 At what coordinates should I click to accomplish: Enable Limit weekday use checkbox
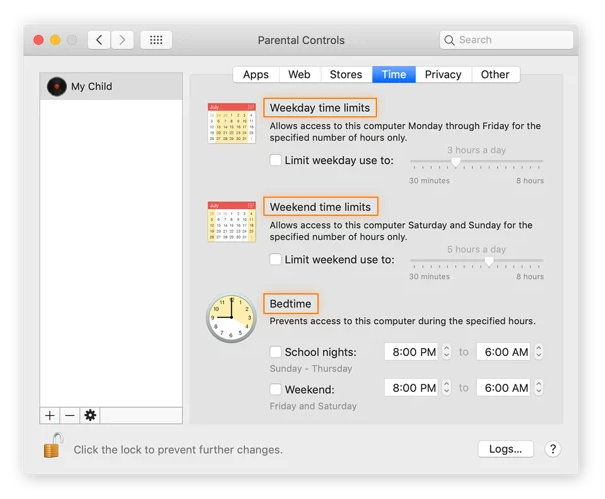pos(276,160)
